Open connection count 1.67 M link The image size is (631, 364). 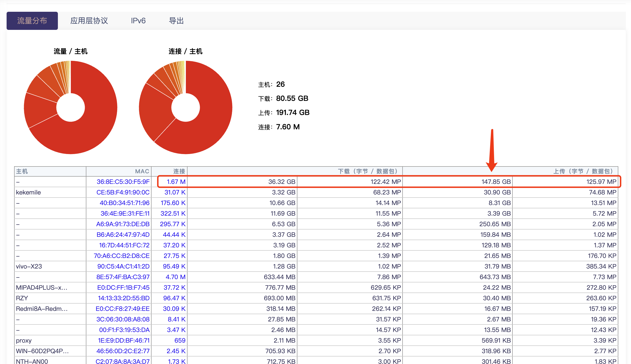[x=176, y=182]
